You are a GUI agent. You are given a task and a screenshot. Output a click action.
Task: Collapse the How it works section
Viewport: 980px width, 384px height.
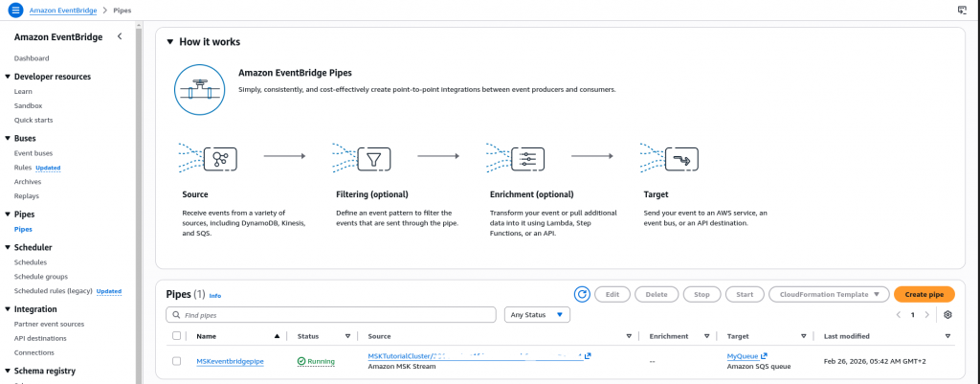click(169, 42)
